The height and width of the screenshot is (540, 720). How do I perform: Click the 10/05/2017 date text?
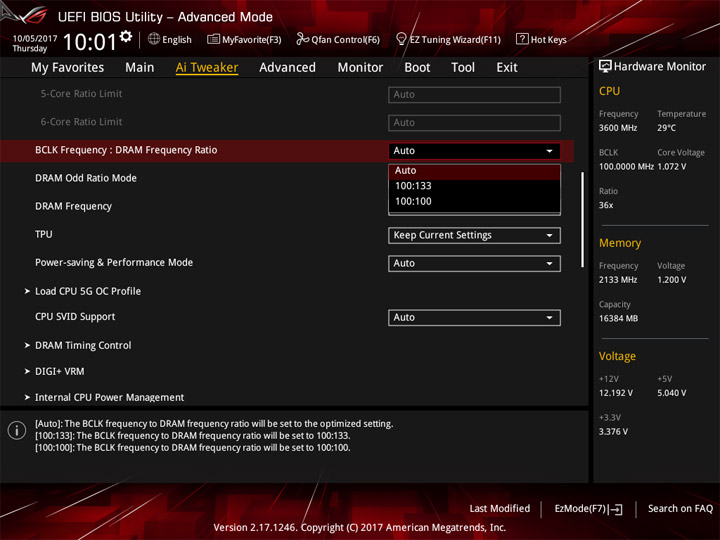tap(35, 39)
